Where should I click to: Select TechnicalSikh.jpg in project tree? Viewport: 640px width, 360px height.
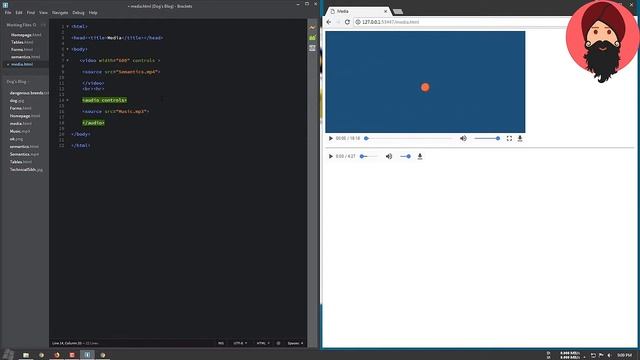click(26, 170)
